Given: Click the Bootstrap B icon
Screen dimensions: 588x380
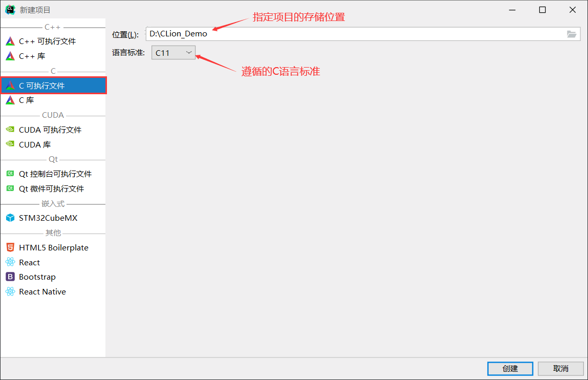Looking at the screenshot, I should coord(10,277).
